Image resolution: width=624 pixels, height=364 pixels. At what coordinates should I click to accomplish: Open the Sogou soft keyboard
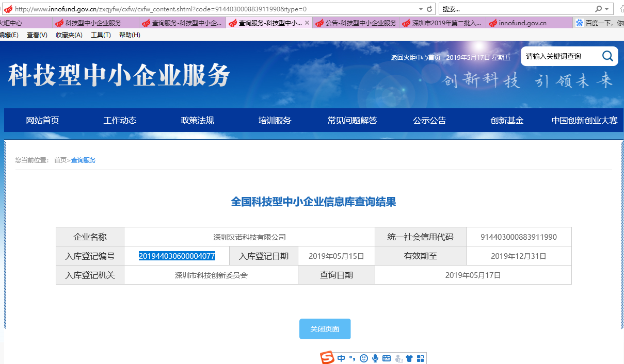[x=387, y=358]
